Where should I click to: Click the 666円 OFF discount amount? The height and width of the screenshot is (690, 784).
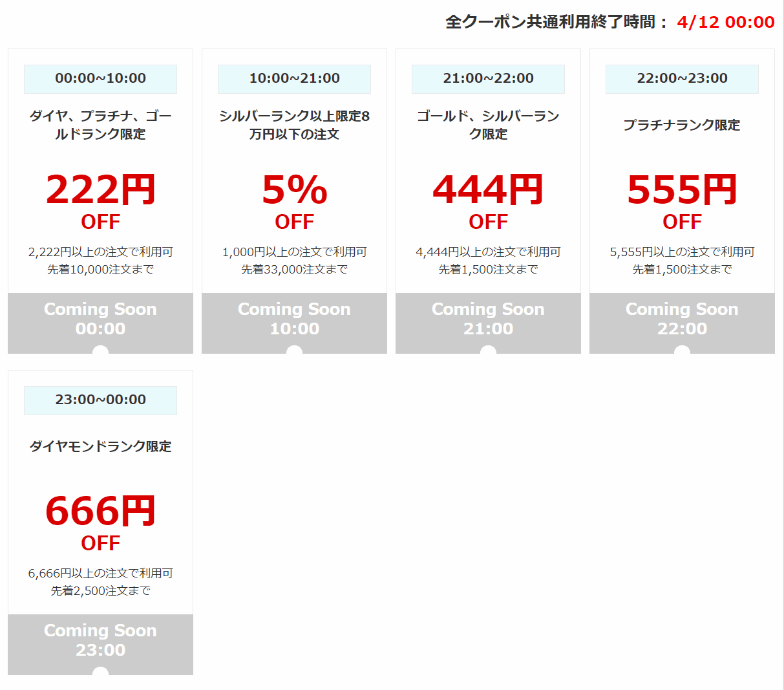pyautogui.click(x=100, y=523)
